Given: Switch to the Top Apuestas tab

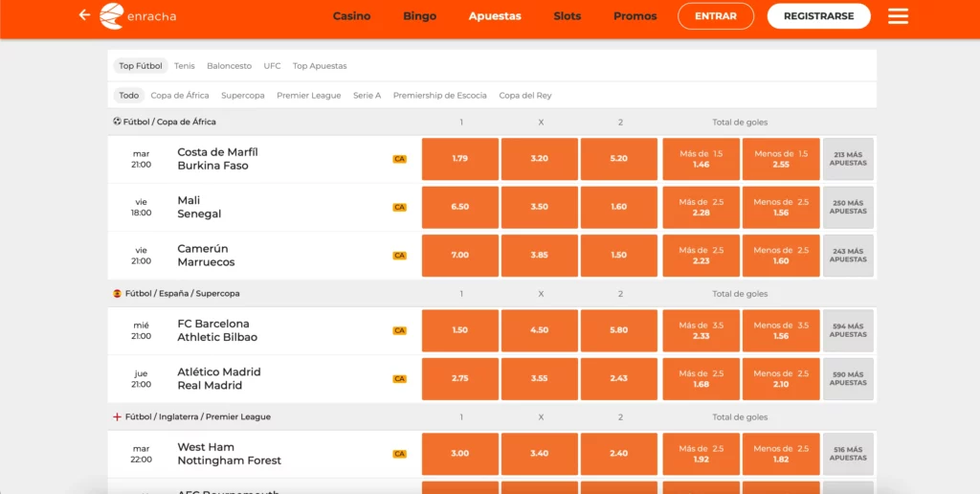Looking at the screenshot, I should [320, 66].
